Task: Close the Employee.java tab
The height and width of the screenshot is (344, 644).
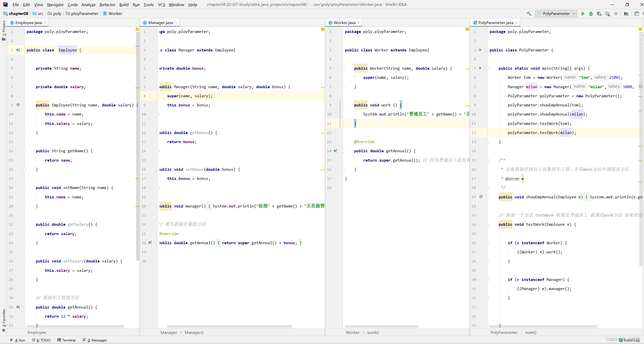Action: coord(45,23)
